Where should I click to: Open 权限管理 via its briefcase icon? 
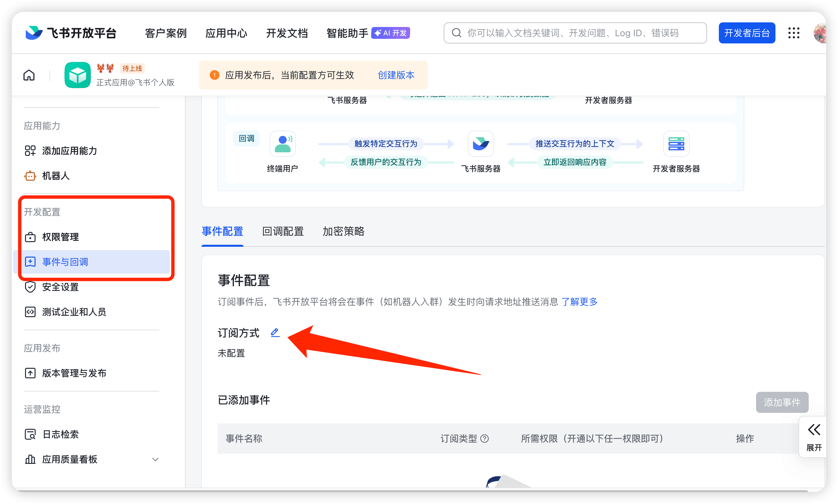click(x=31, y=237)
